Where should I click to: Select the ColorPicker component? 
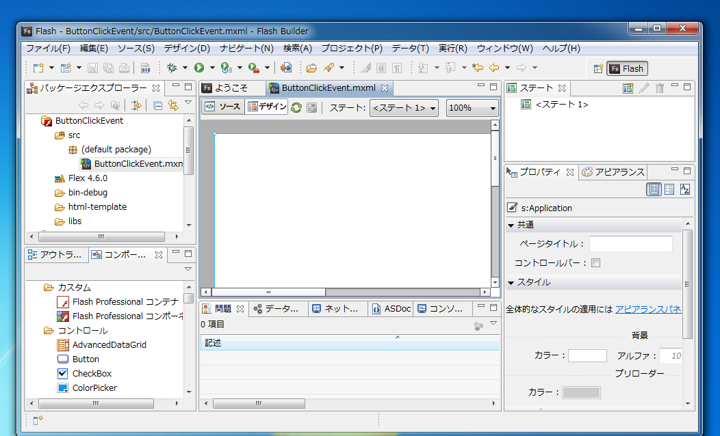click(87, 388)
